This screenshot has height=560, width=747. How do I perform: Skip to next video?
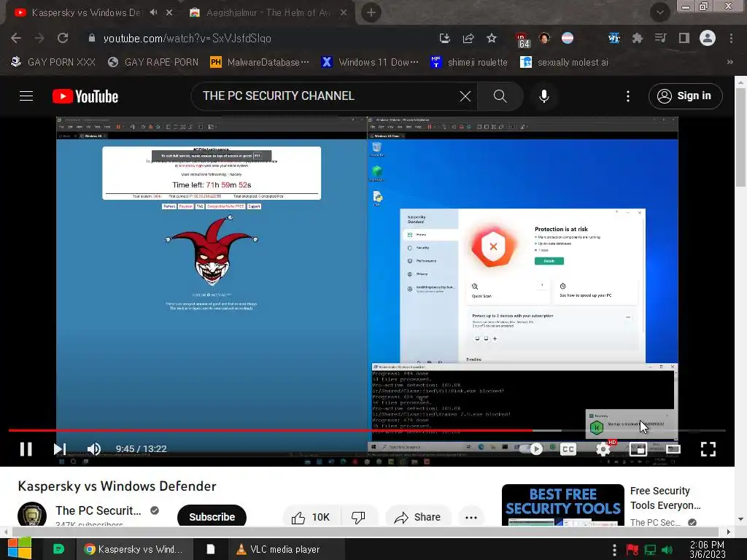coord(60,448)
